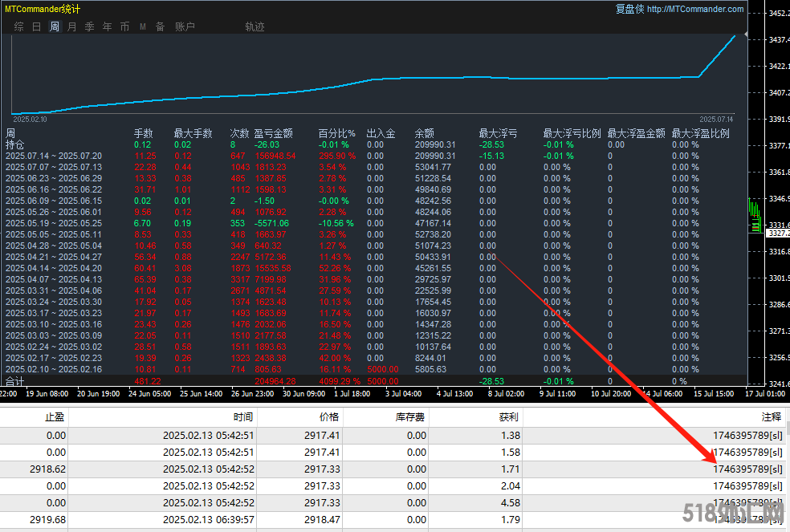Click the 时间 time column header
Viewport: 790px width, 532px height.
click(243, 417)
